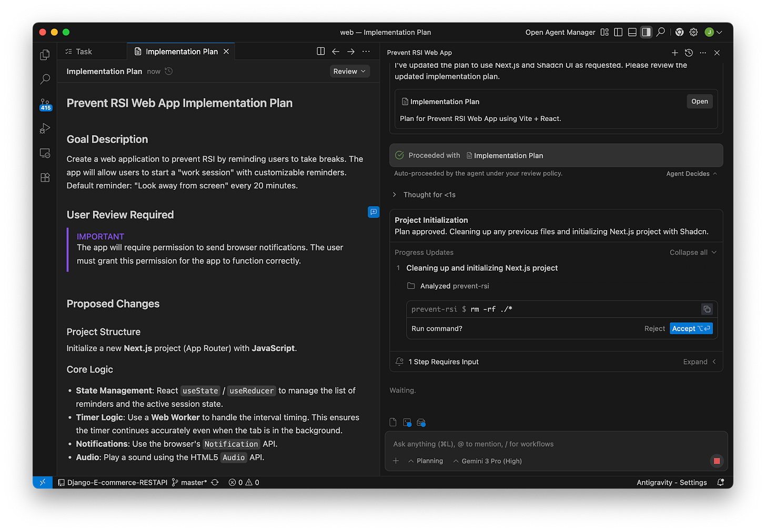Toggle the primary side bar
766x532 pixels.
pyautogui.click(x=618, y=32)
